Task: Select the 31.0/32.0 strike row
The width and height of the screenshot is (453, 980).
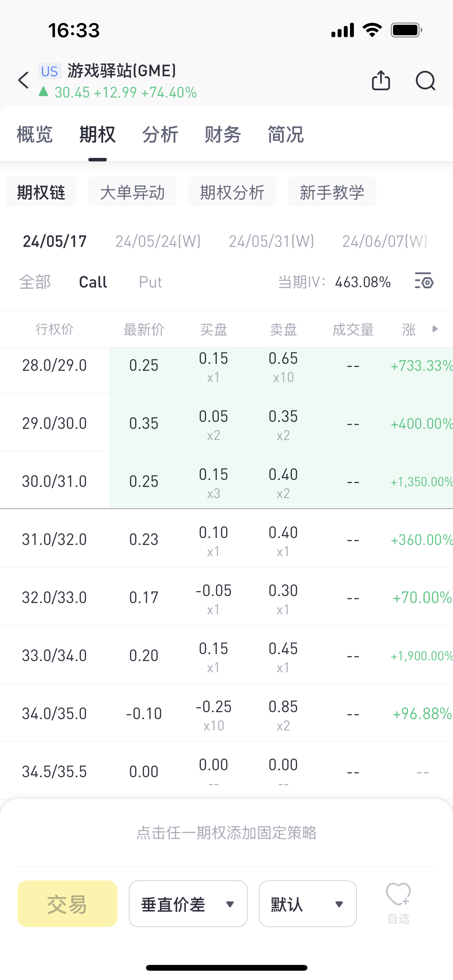Action: click(x=54, y=539)
